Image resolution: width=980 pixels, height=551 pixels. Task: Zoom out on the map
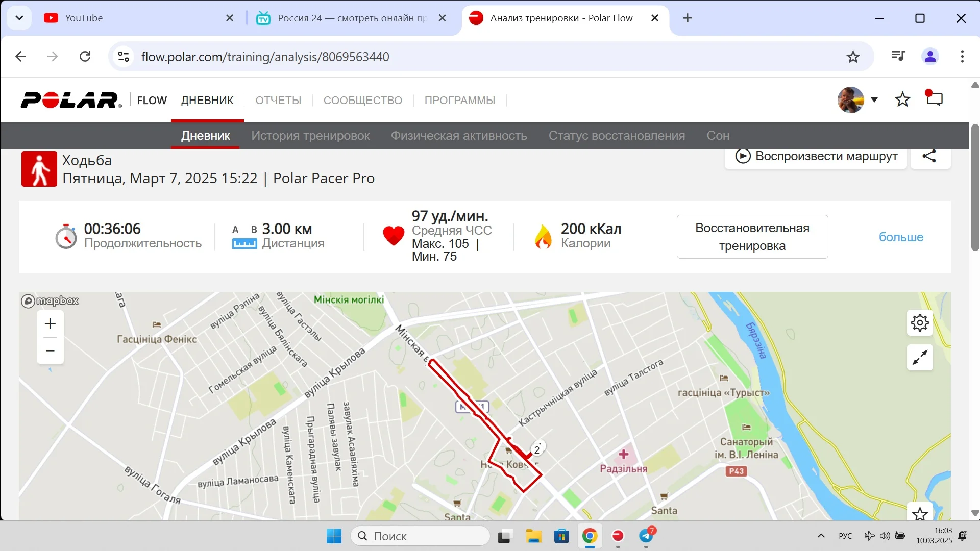click(50, 350)
